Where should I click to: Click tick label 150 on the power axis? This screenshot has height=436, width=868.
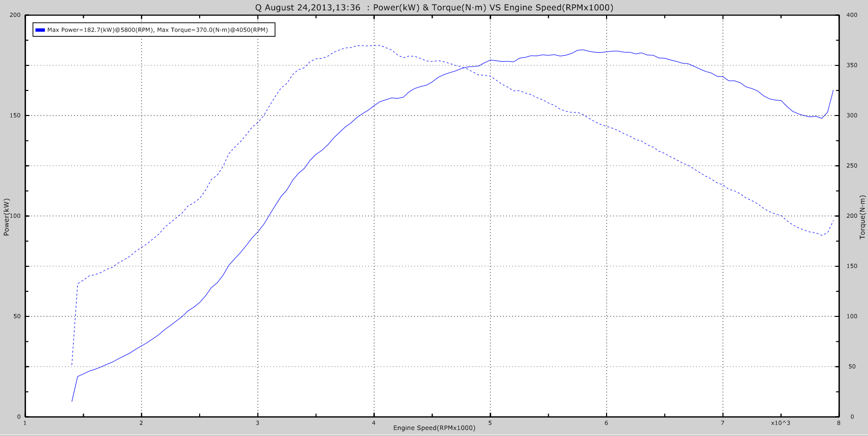pyautogui.click(x=15, y=116)
